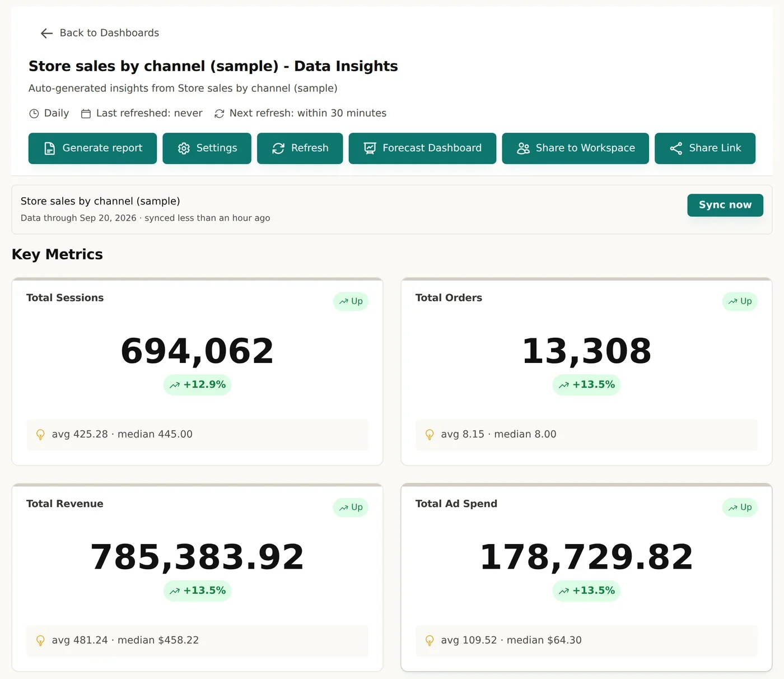This screenshot has height=679, width=784.
Task: Open the Forecast Dashboard
Action: (x=422, y=148)
